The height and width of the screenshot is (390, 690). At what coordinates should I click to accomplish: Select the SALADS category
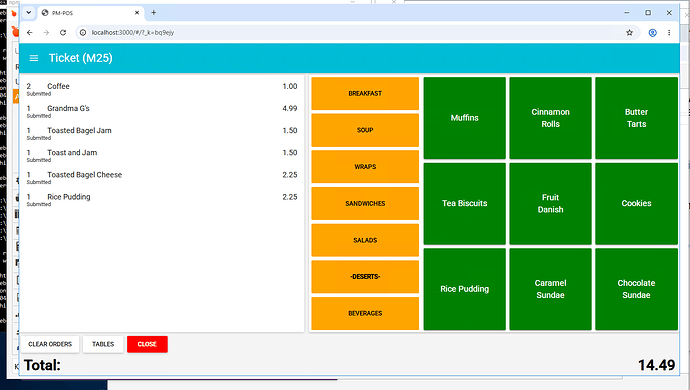365,240
